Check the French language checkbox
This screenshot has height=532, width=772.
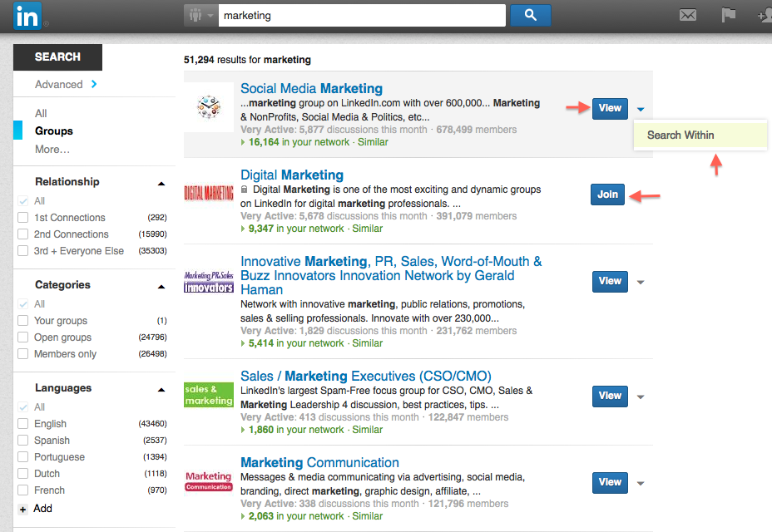[x=22, y=490]
